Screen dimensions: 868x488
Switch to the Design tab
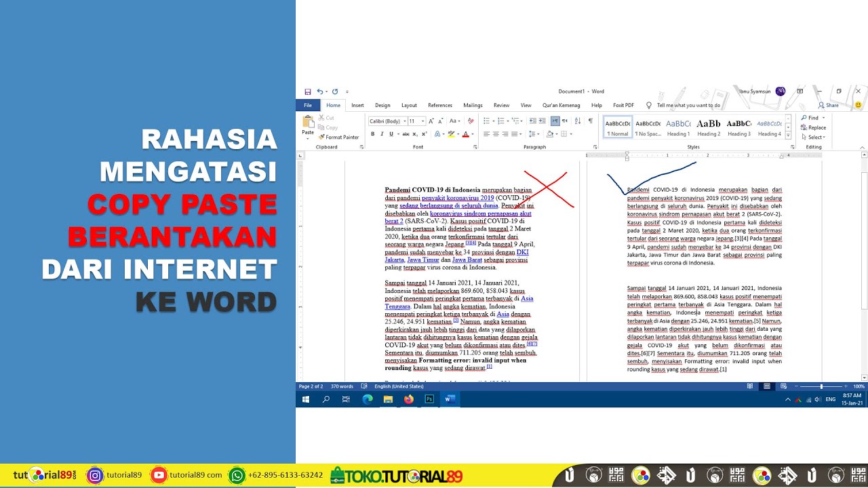(382, 105)
